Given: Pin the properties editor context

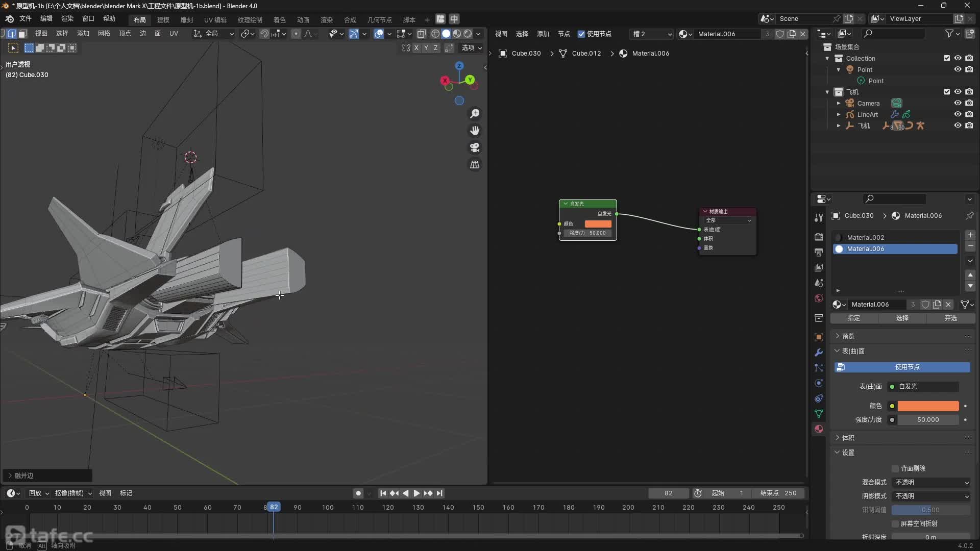Looking at the screenshot, I should (969, 216).
